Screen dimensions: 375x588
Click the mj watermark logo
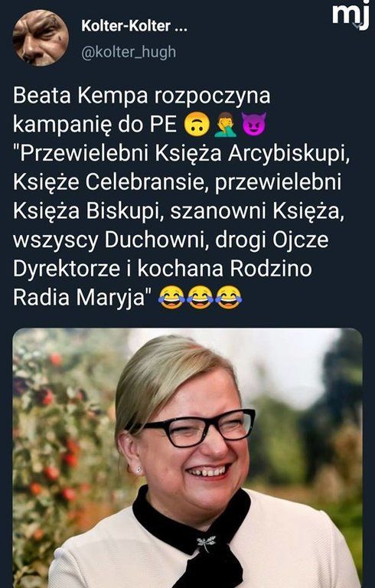click(x=351, y=16)
